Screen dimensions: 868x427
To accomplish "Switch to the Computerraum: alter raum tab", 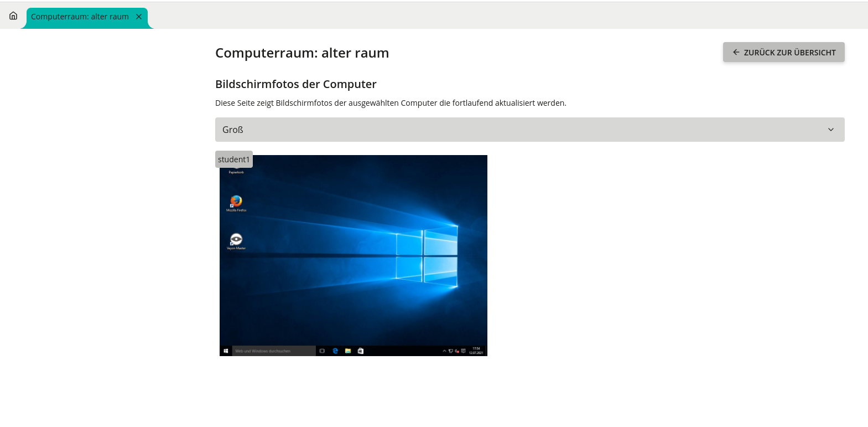I will (80, 17).
